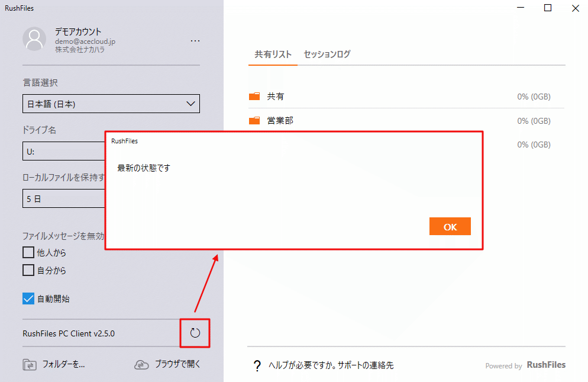
Task: Select the 共有 share row name
Action: point(276,97)
